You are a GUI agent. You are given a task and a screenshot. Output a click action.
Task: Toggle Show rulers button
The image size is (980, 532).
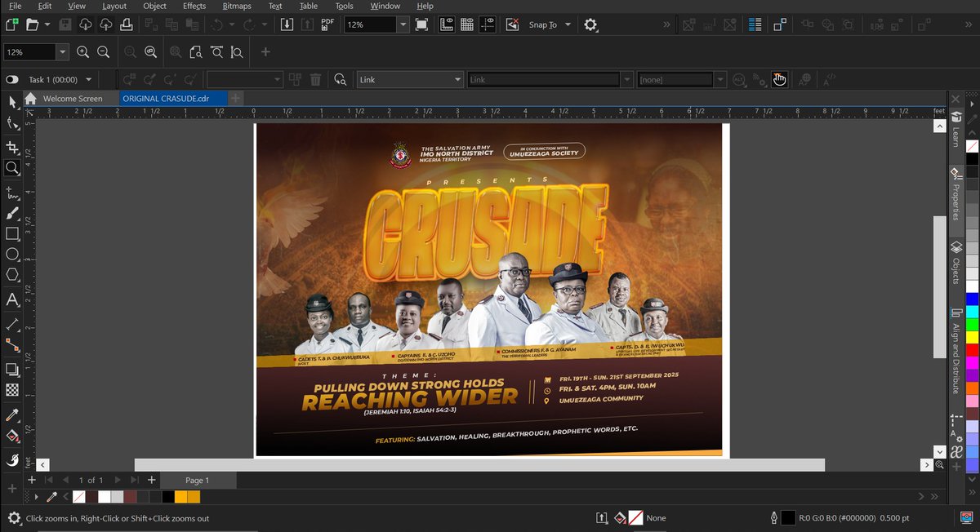[x=447, y=24]
